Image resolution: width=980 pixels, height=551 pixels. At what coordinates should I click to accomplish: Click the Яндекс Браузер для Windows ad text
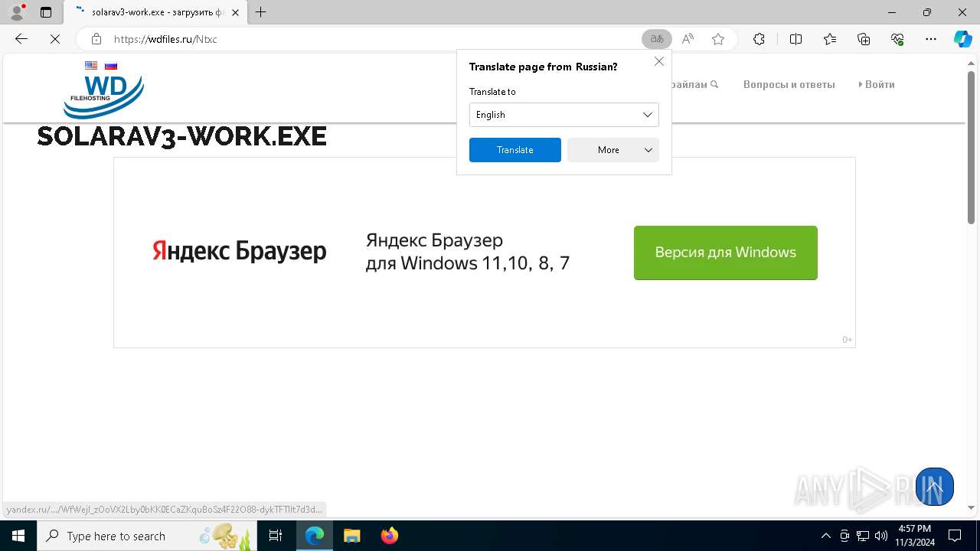468,252
